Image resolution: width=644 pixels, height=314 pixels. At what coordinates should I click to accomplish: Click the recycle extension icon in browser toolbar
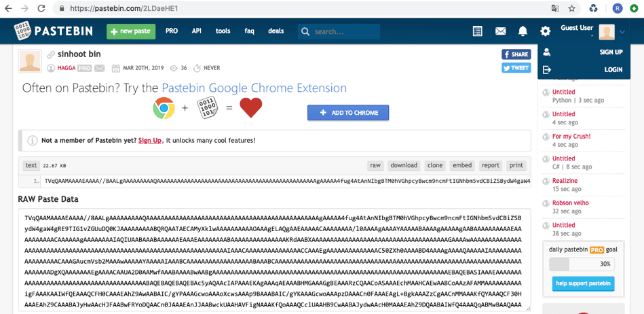point(594,8)
